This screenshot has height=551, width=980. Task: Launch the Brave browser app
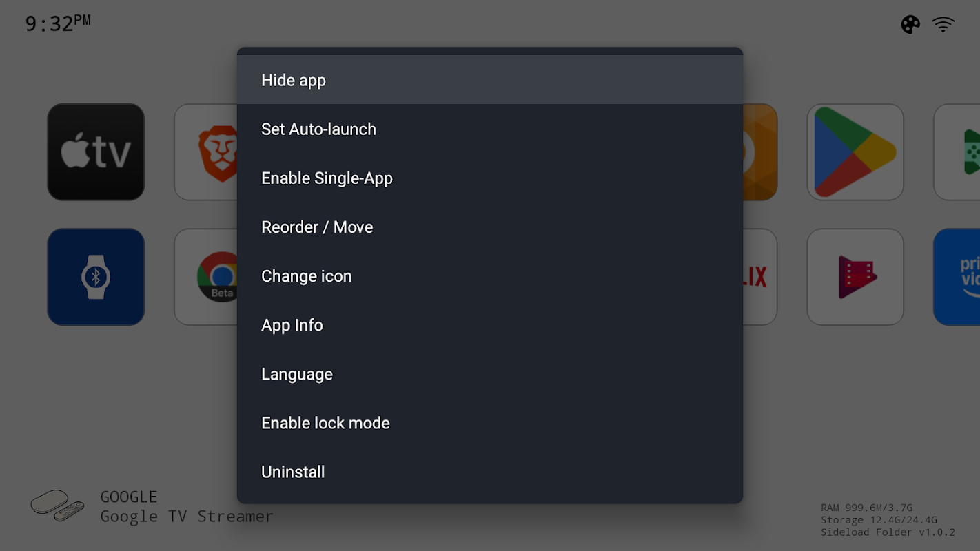[207, 152]
